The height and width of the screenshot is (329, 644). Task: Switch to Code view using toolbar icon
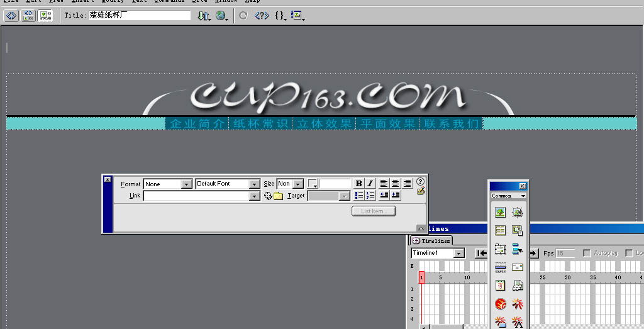[x=11, y=16]
